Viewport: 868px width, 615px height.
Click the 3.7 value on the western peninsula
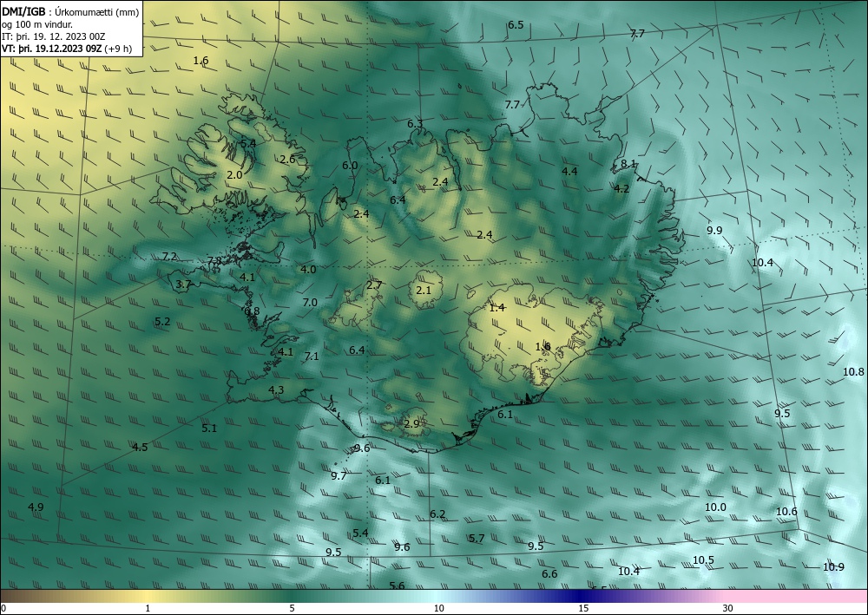[183, 285]
